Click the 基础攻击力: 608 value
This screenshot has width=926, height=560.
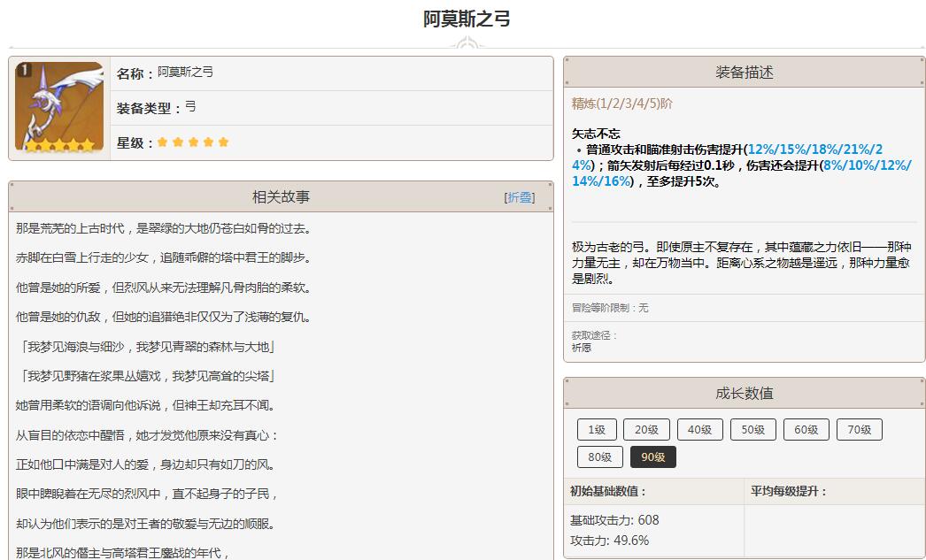(x=614, y=520)
